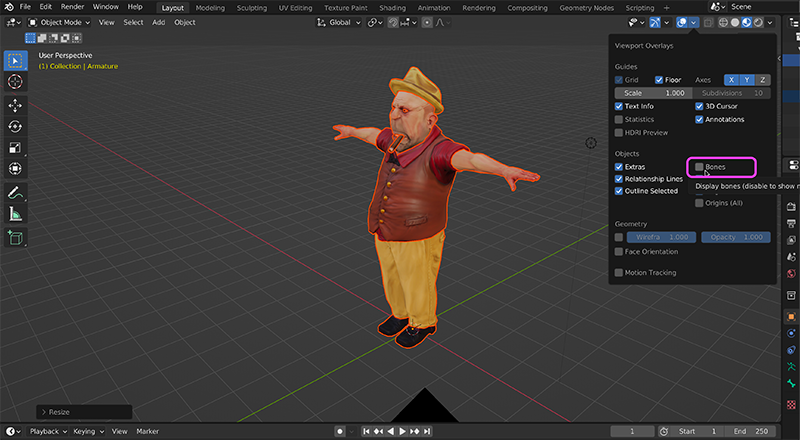The image size is (800, 440).
Task: Select the Measure tool
Action: click(x=15, y=214)
